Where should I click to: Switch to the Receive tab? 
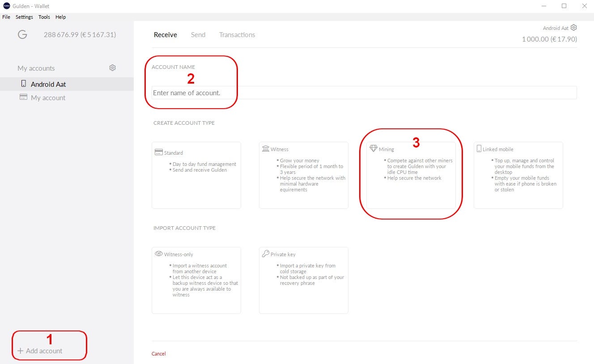point(165,34)
